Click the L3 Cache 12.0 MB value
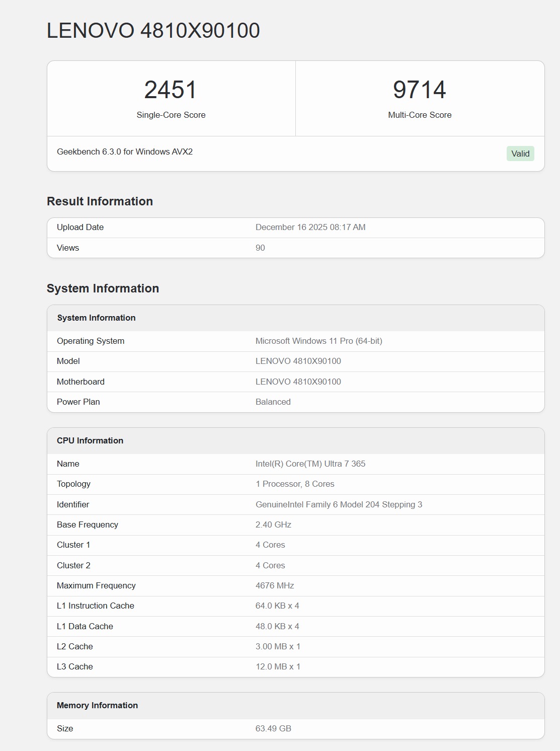This screenshot has height=751, width=560. click(x=278, y=666)
